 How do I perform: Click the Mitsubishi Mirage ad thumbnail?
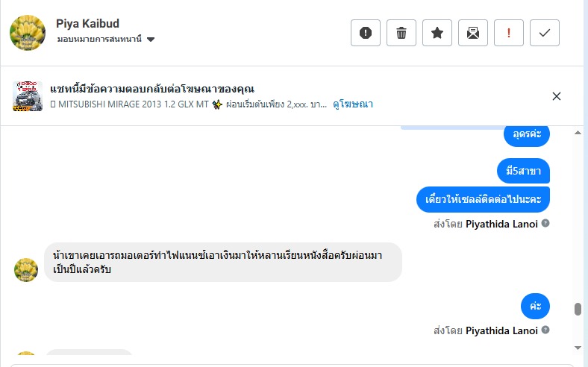(x=28, y=96)
